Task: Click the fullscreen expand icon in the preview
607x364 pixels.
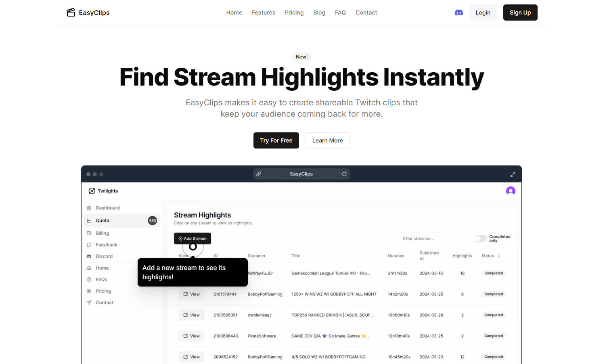Action: point(513,174)
